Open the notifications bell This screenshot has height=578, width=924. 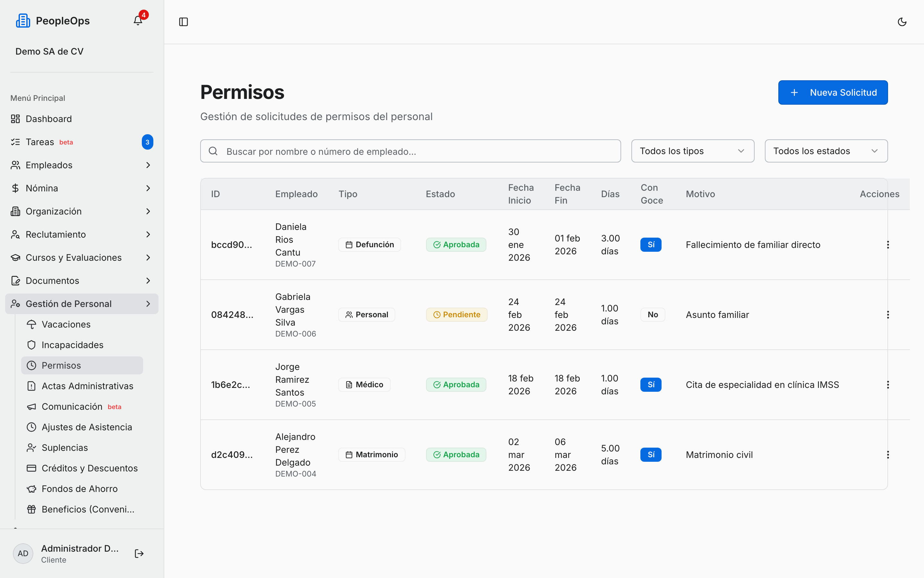pos(138,21)
